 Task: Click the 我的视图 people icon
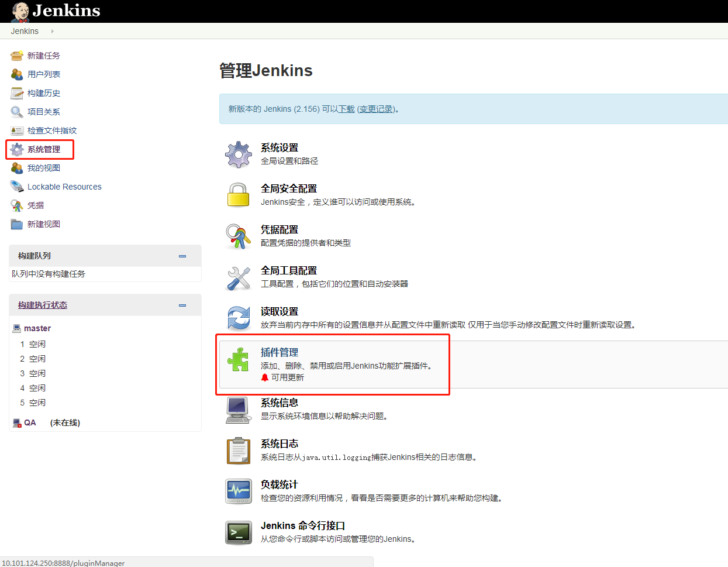point(17,168)
